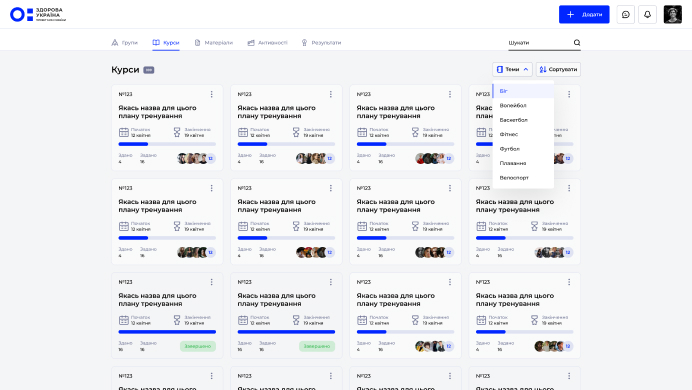Open kebab menu of first card, third row
Image resolution: width=692 pixels, height=390 pixels.
[211, 282]
